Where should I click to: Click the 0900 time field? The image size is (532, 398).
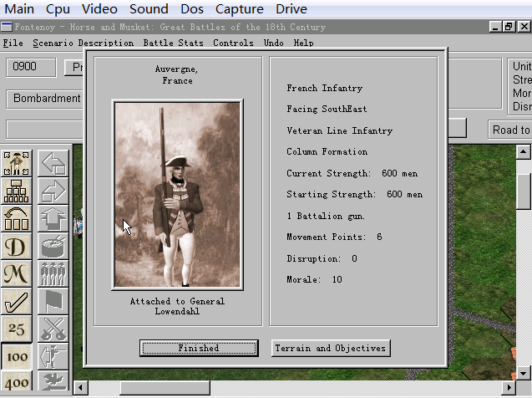point(31,67)
